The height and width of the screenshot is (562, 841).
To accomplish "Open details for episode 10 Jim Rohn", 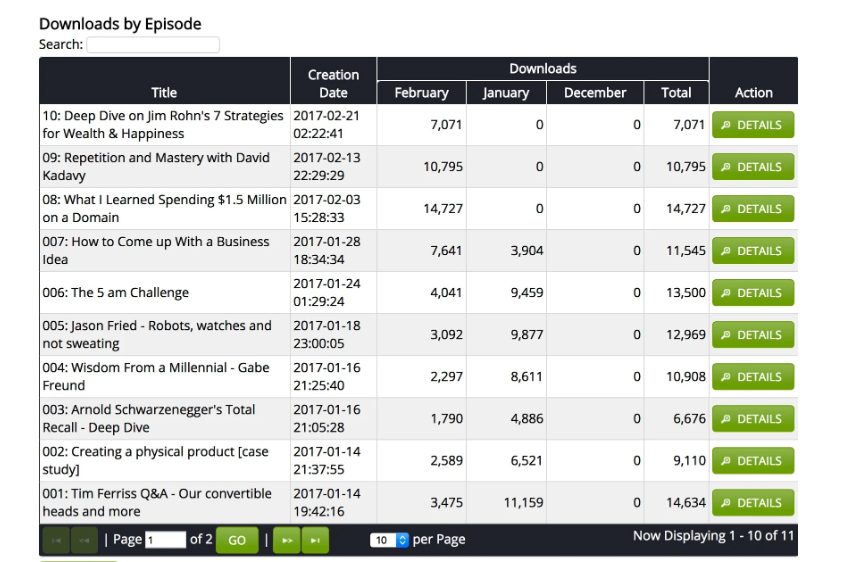I will (x=753, y=124).
